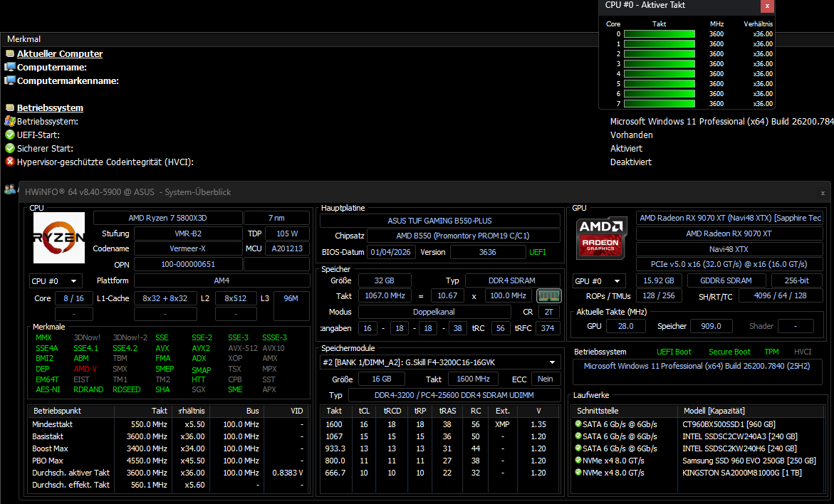Close the HWiNFO System-Überblick window
834x504 pixels.
[x=823, y=193]
